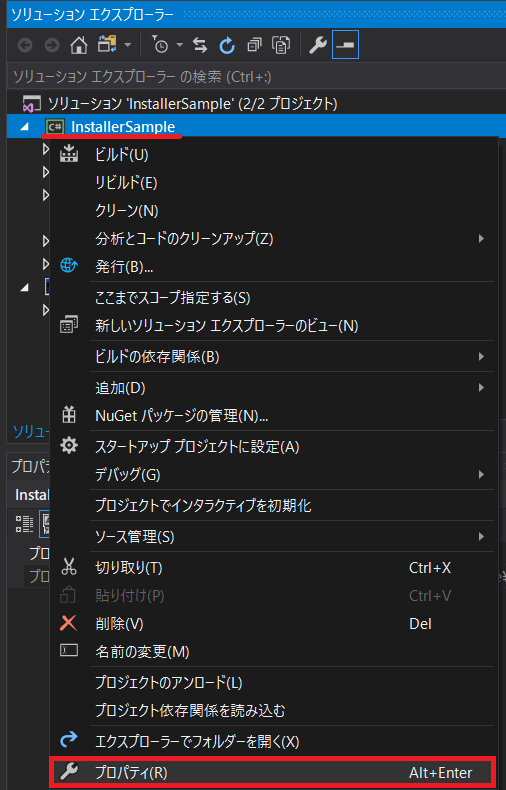Collapse All nodes via the toolbar icon
This screenshot has width=506, height=790.
click(x=254, y=45)
